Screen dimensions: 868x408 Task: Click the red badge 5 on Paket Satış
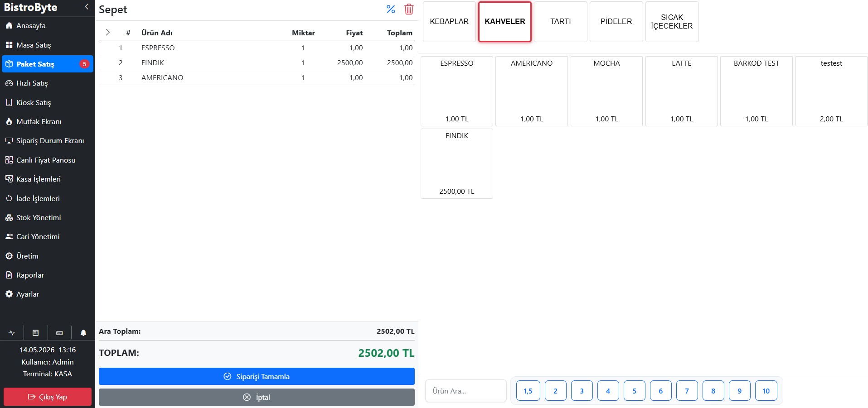click(84, 64)
